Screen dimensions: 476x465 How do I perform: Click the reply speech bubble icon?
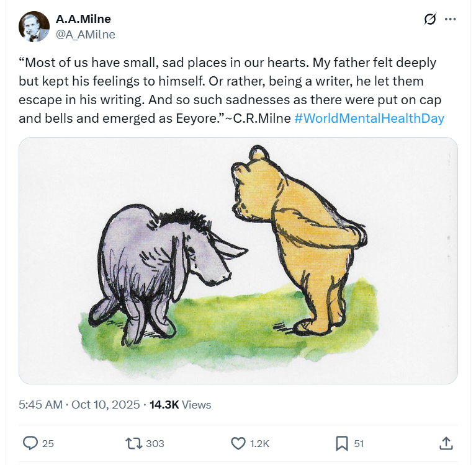tap(30, 443)
